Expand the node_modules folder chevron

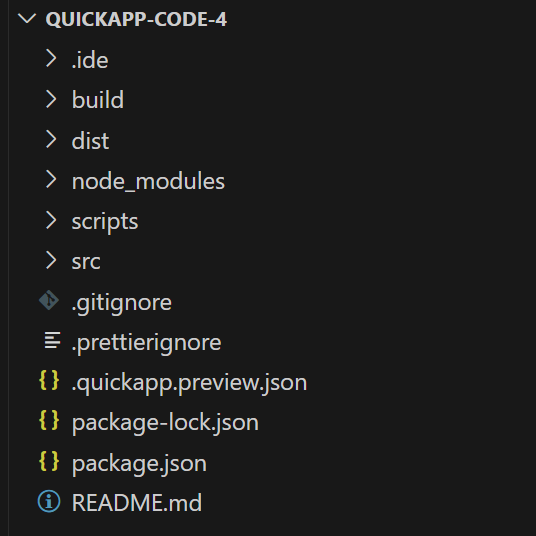click(x=51, y=180)
